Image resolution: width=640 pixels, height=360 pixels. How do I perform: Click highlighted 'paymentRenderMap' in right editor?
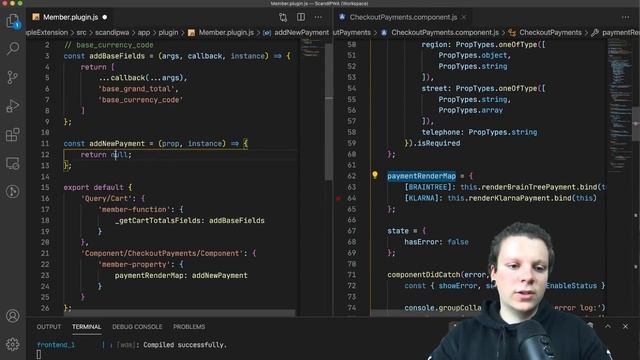pos(421,176)
